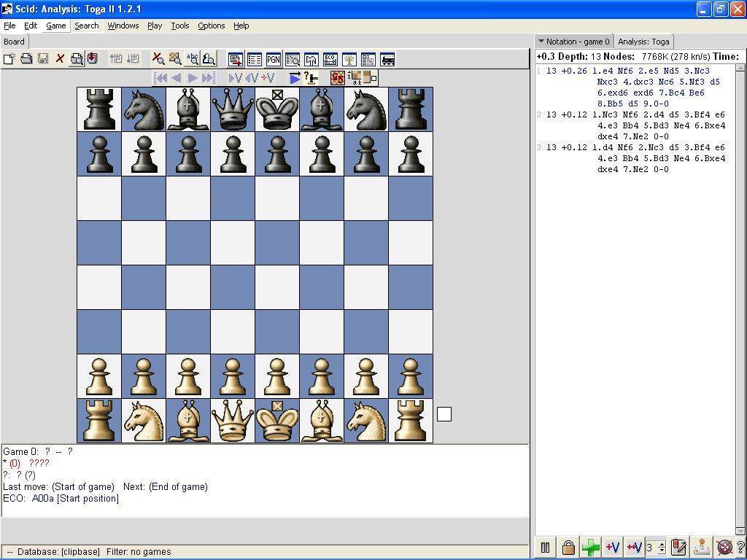Pause the Toga engine analysis
The height and width of the screenshot is (560, 747).
point(544,547)
